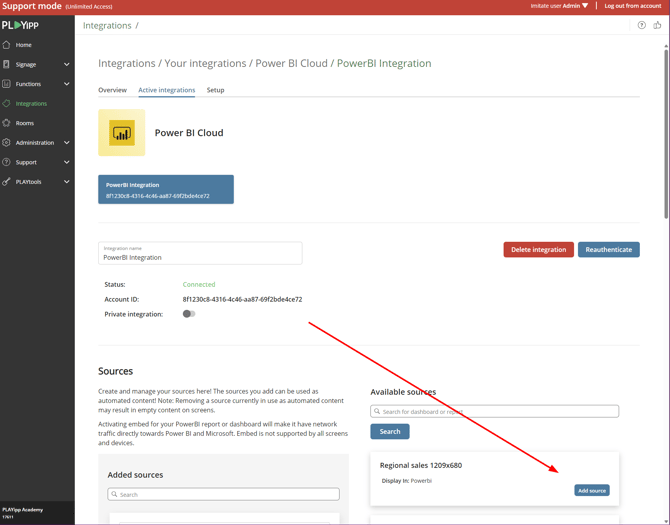Expand the Signage menu chevron
The width and height of the screenshot is (670, 525).
tap(67, 65)
